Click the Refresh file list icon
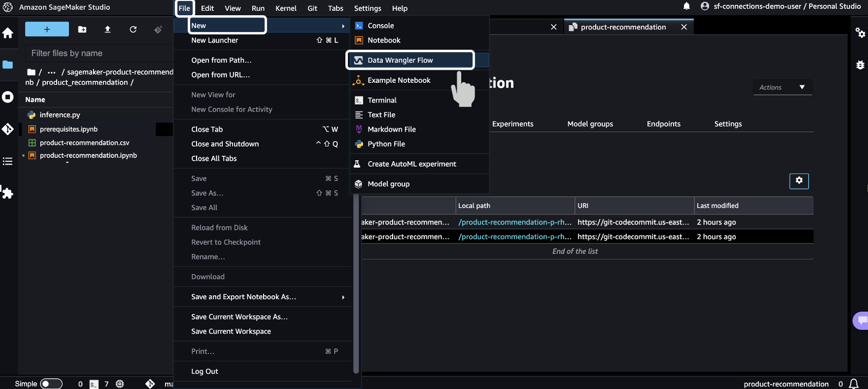868x389 pixels. point(133,29)
